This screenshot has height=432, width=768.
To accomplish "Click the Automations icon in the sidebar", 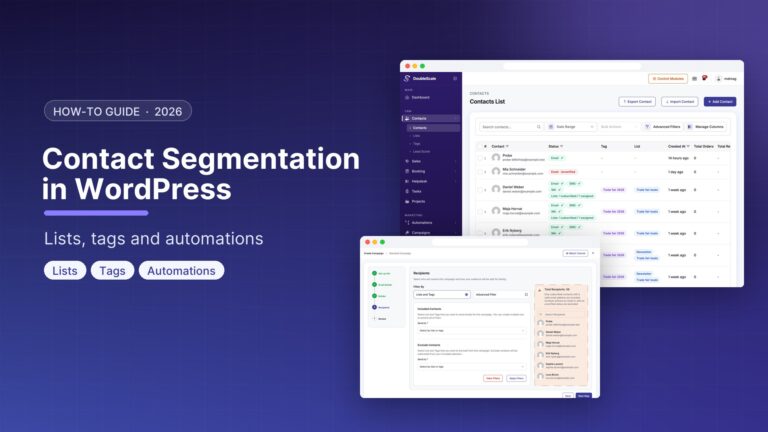I will point(407,222).
